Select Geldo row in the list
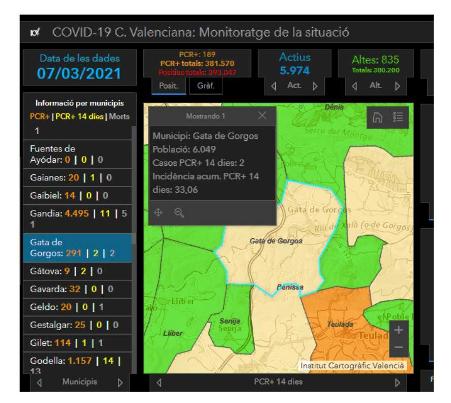 click(x=78, y=307)
